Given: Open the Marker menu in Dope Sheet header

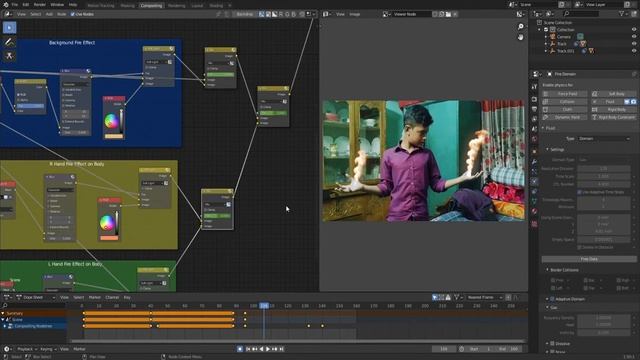Looking at the screenshot, I should coord(95,298).
